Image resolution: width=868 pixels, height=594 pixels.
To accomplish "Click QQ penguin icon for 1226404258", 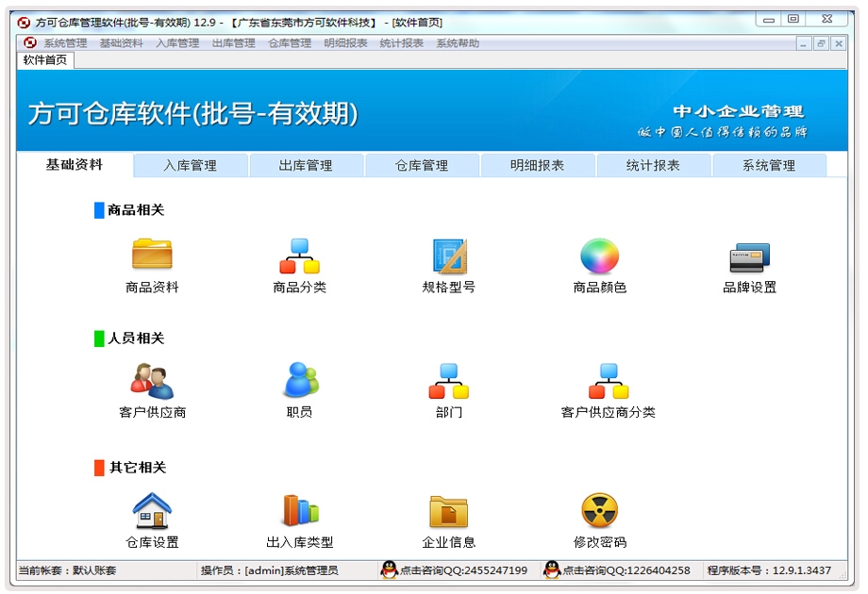I will [552, 569].
